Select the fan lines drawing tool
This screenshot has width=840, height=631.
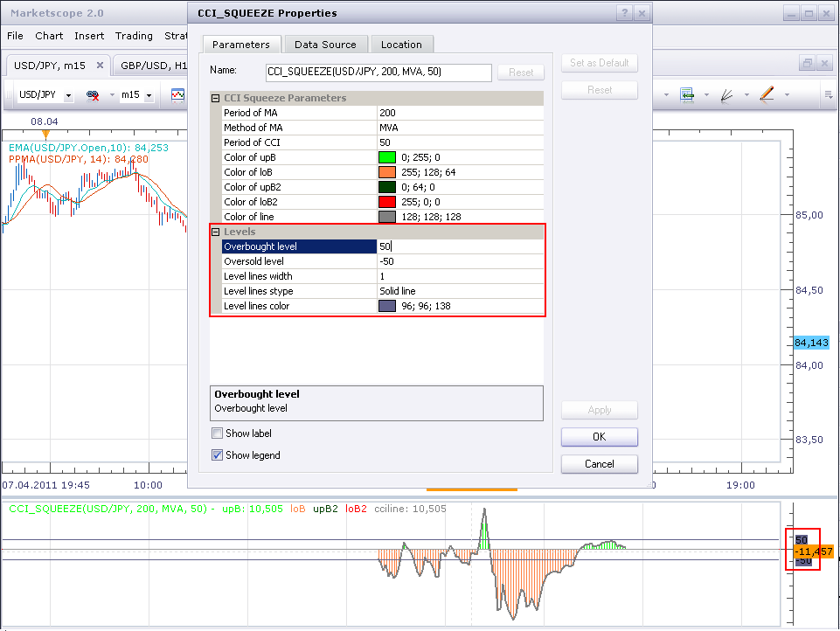(727, 94)
